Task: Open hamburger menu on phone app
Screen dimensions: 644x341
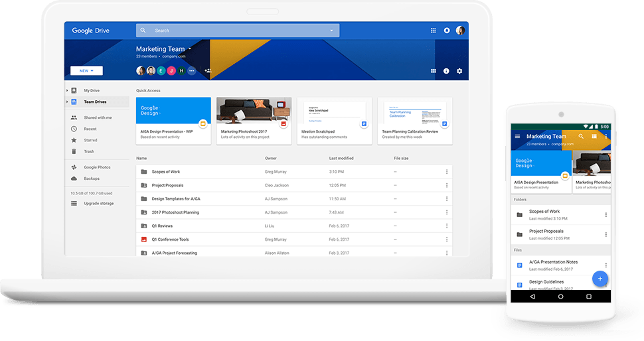Action: point(517,136)
